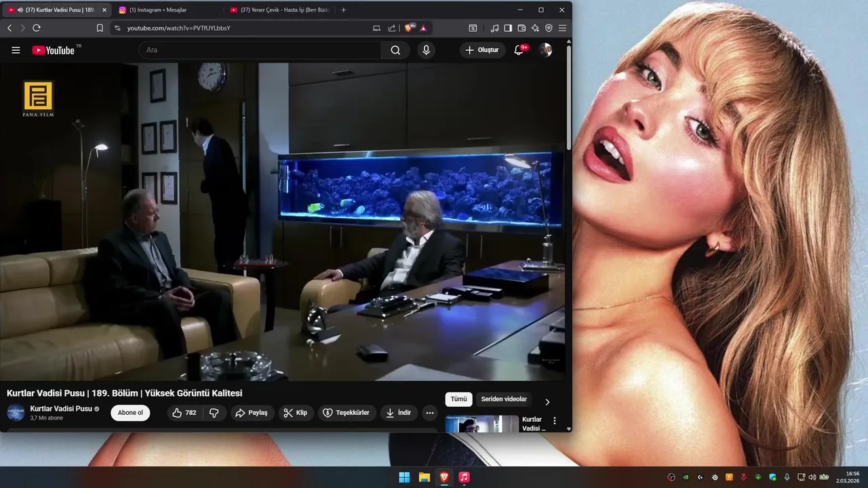Click the Oluştur create button
This screenshot has width=868, height=488.
tap(482, 50)
